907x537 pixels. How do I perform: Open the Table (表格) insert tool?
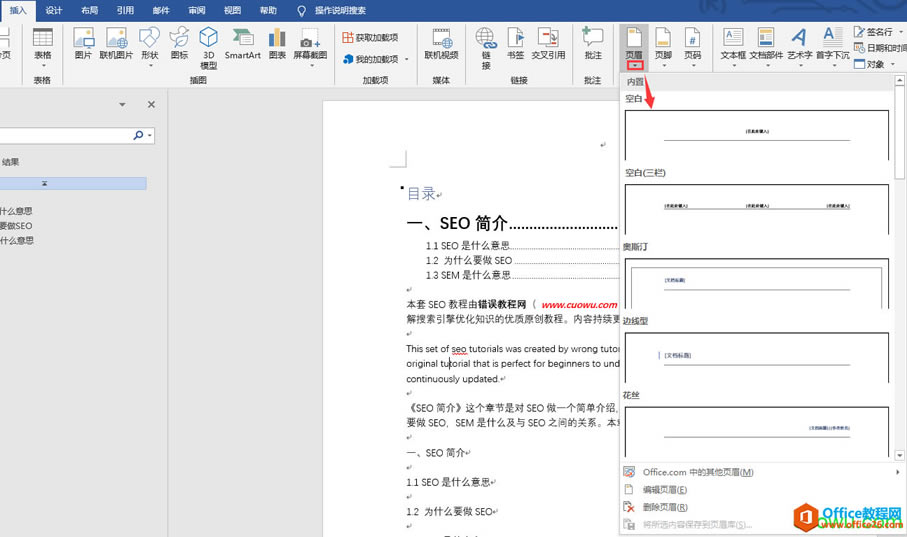tap(42, 47)
